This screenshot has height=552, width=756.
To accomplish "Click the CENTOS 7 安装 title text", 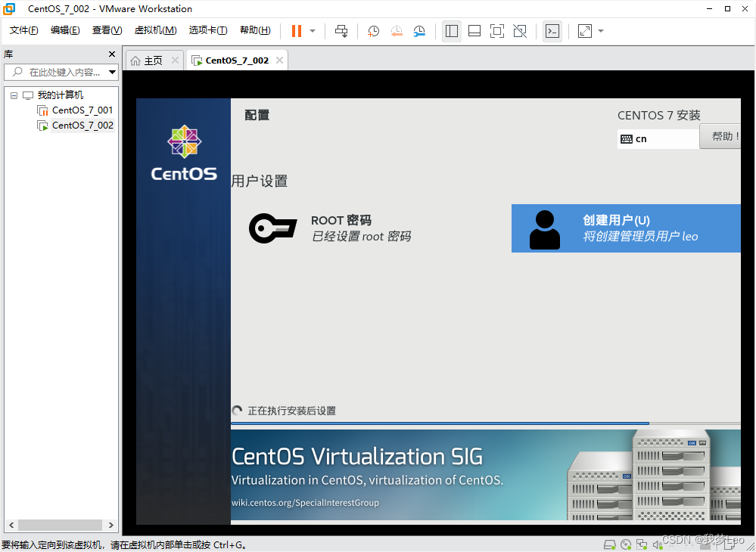I will point(659,116).
